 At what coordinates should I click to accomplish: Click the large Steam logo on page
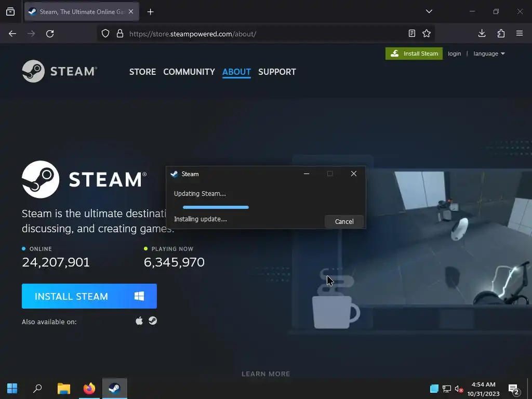pos(84,179)
